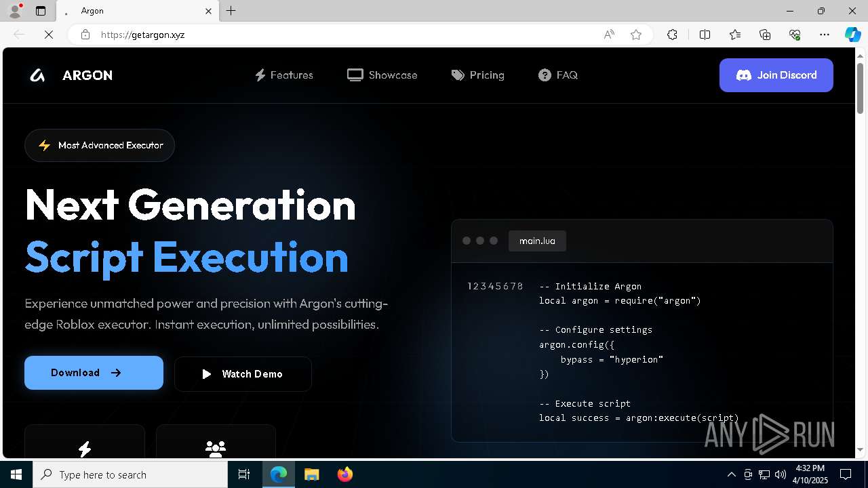
Task: Open the Showcase nav link
Action: 382,75
